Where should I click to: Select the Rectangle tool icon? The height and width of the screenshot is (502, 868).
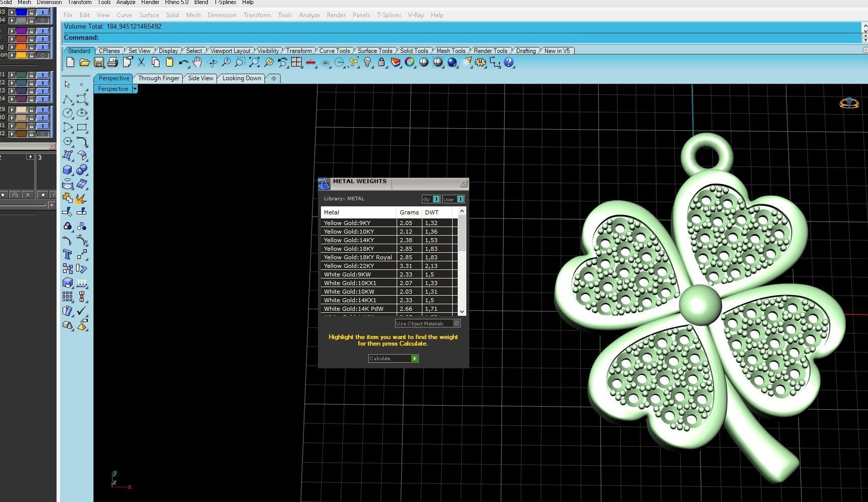pyautogui.click(x=82, y=127)
